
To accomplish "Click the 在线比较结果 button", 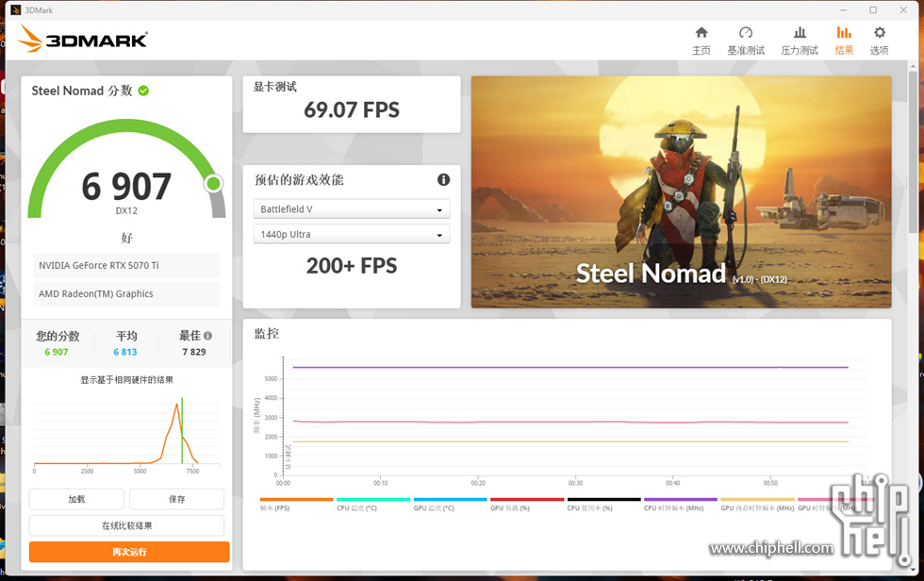I will (x=126, y=525).
